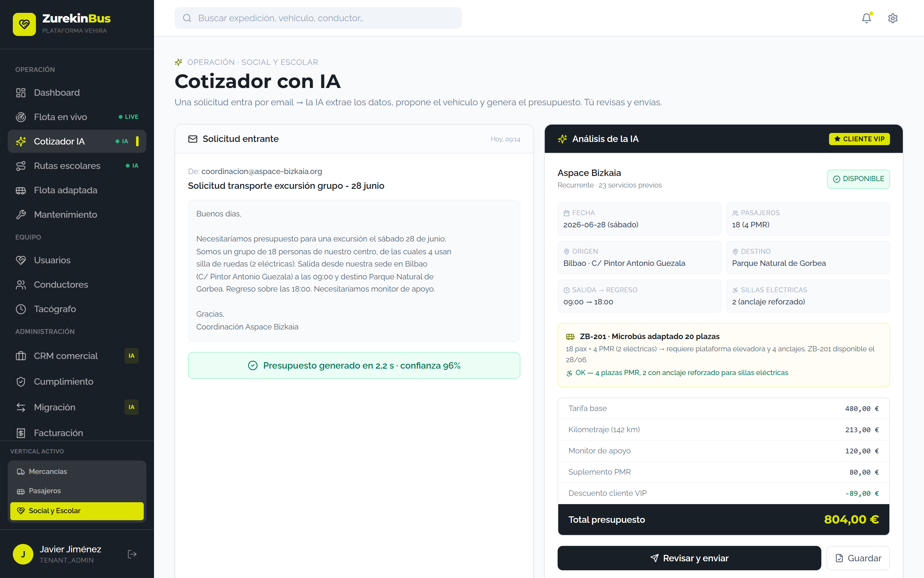924x578 pixels.
Task: Click the Tarifa base 480,00 € row
Action: pos(723,409)
